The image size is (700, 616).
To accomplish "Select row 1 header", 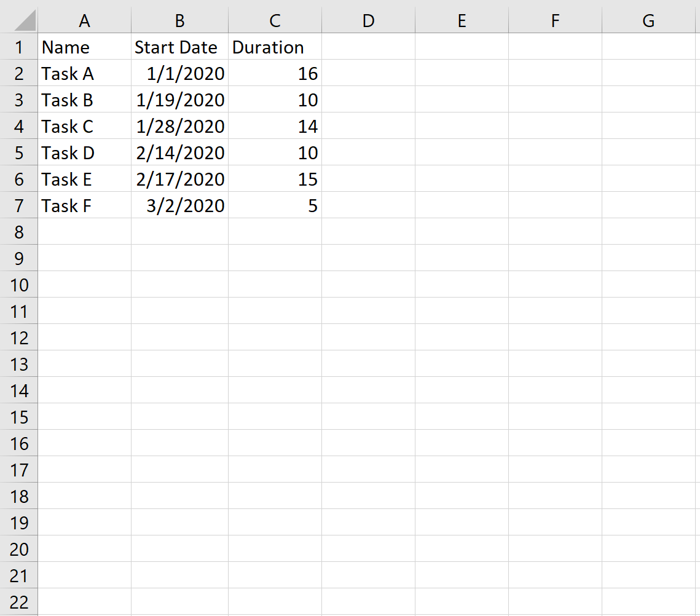I will (19, 47).
